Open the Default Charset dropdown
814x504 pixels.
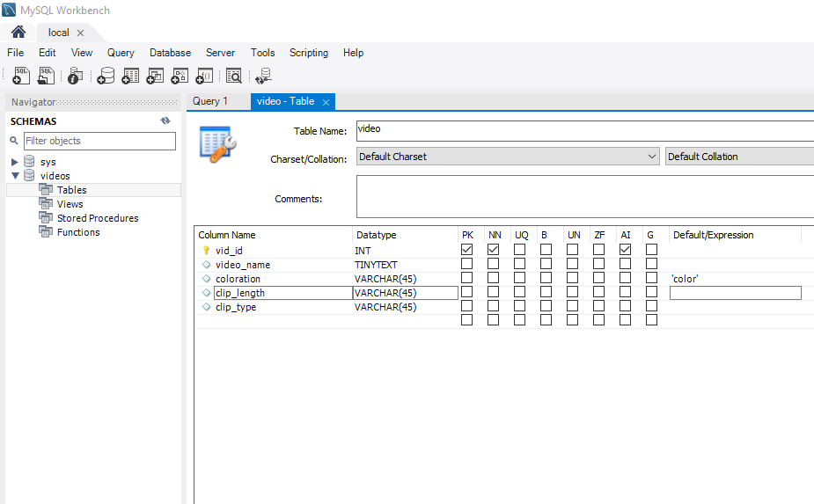(508, 157)
